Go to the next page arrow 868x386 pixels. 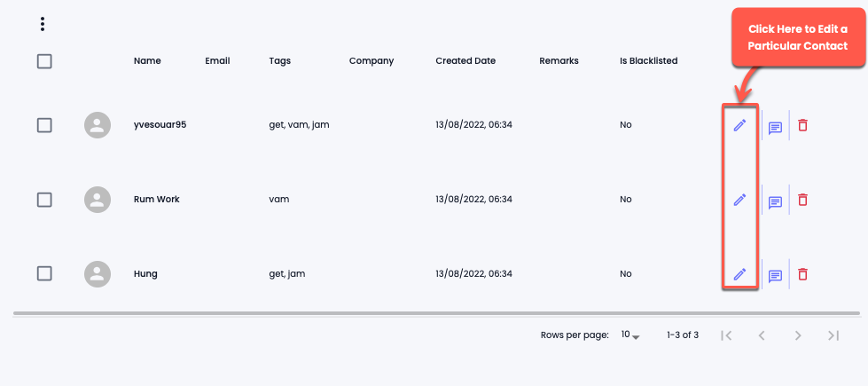click(798, 335)
